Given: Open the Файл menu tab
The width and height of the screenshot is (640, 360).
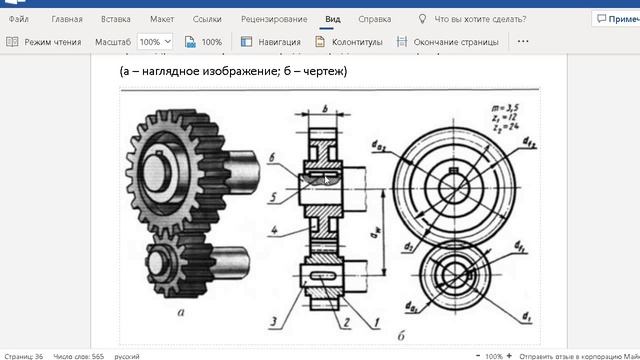Looking at the screenshot, I should pos(19,19).
